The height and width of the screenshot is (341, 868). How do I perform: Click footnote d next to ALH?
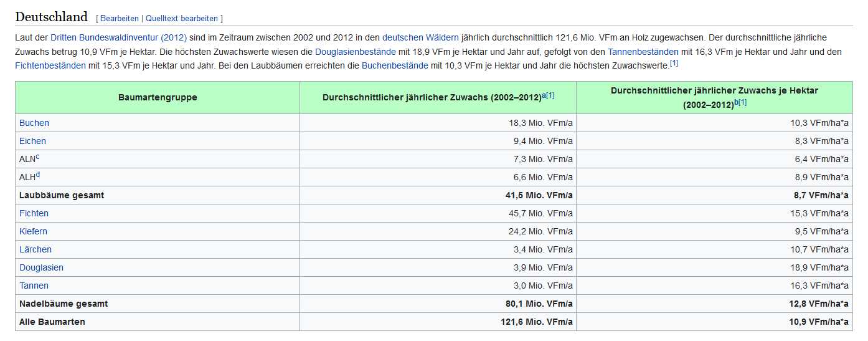[x=38, y=175]
